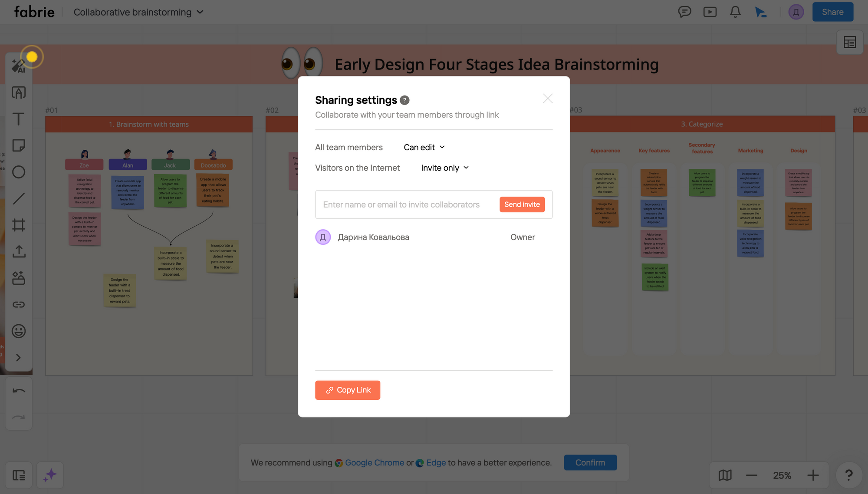Click the Send invite button
The image size is (868, 494).
click(x=522, y=204)
